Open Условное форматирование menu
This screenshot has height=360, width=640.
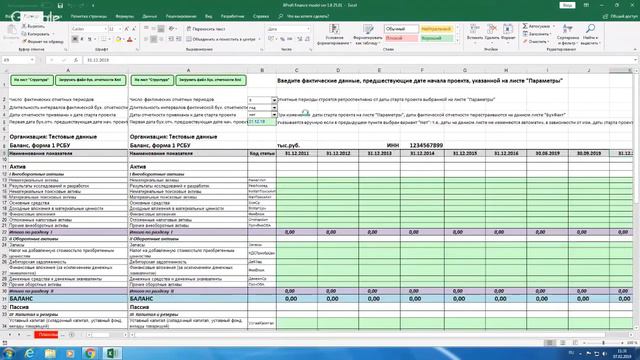click(334, 35)
